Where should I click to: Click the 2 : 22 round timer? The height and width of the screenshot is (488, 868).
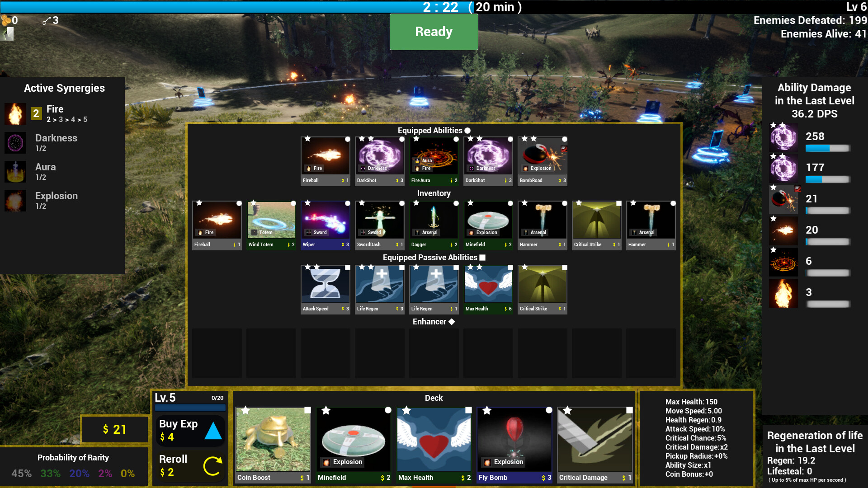tap(440, 7)
